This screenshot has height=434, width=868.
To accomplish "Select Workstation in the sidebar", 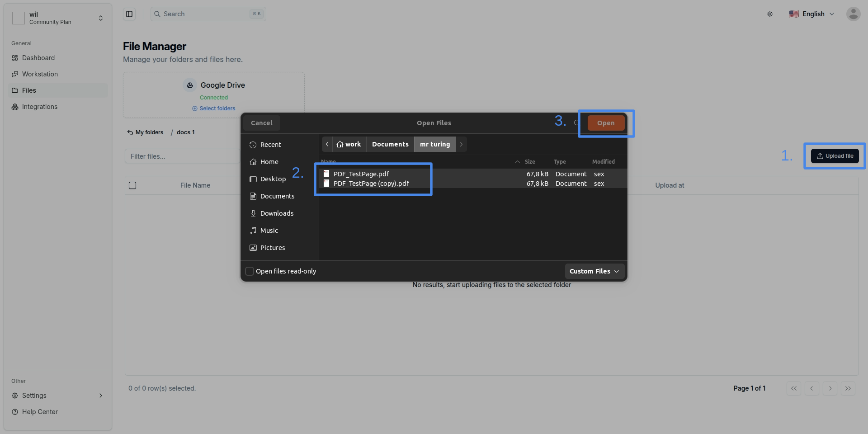I will [x=40, y=74].
